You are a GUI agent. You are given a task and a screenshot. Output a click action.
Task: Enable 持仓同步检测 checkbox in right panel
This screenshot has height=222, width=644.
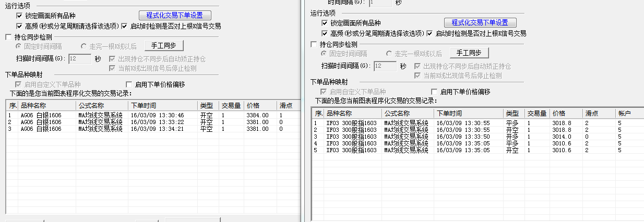coord(314,44)
